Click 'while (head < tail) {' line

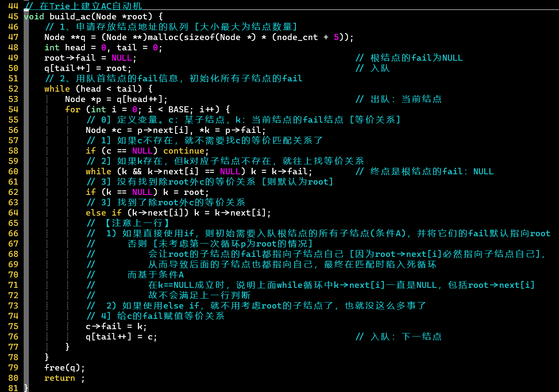pos(99,89)
